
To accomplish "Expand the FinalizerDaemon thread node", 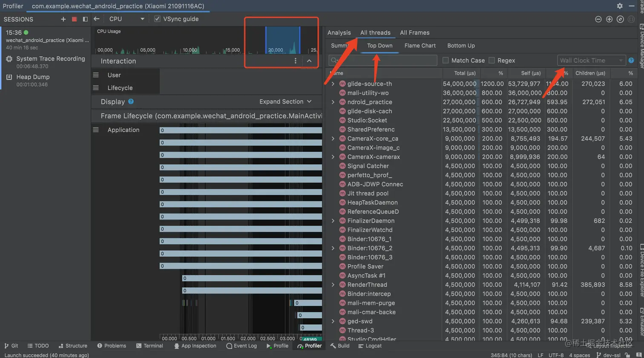I will point(333,221).
